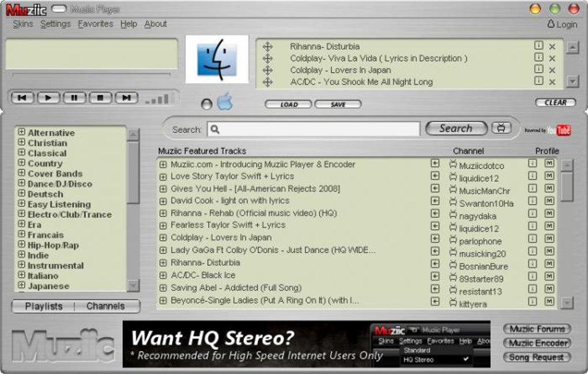Pause playback
This screenshot has width=588, height=374.
tap(74, 98)
